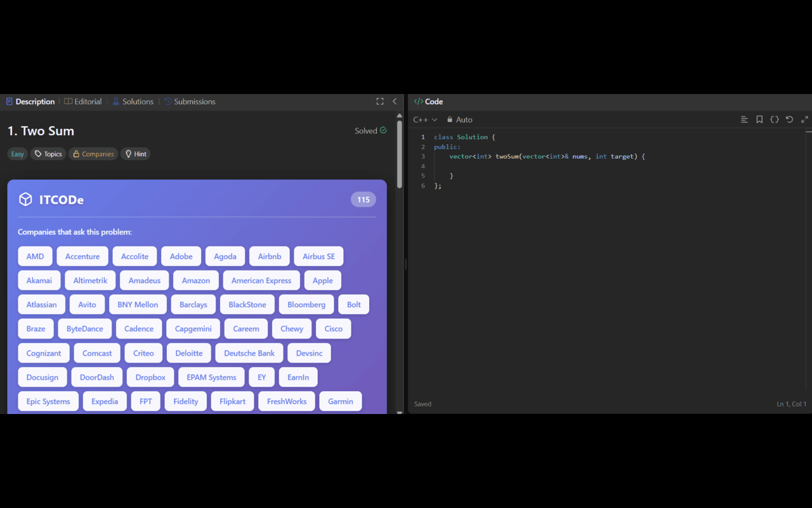Screen dimensions: 812x508
Task: Select the Code tab
Action: (428, 102)
